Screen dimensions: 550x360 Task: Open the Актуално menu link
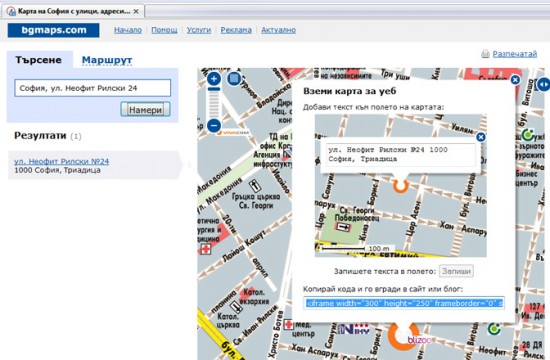(x=279, y=30)
